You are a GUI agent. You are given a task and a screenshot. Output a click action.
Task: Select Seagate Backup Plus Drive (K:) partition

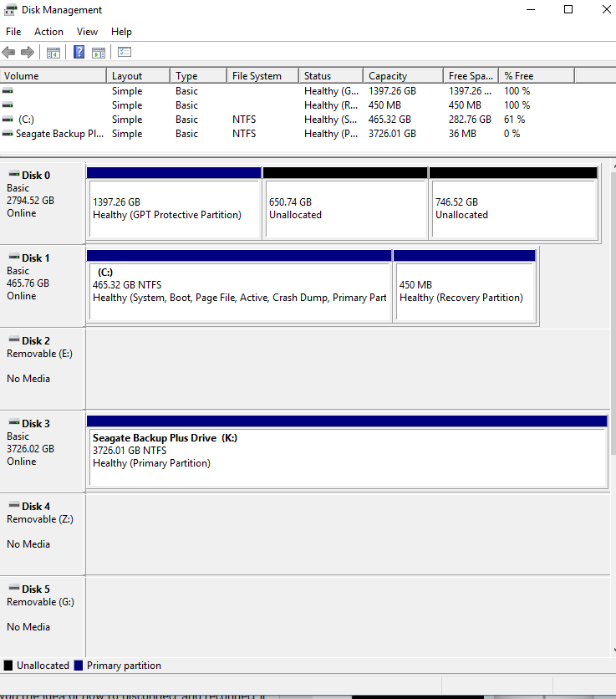pyautogui.click(x=347, y=452)
